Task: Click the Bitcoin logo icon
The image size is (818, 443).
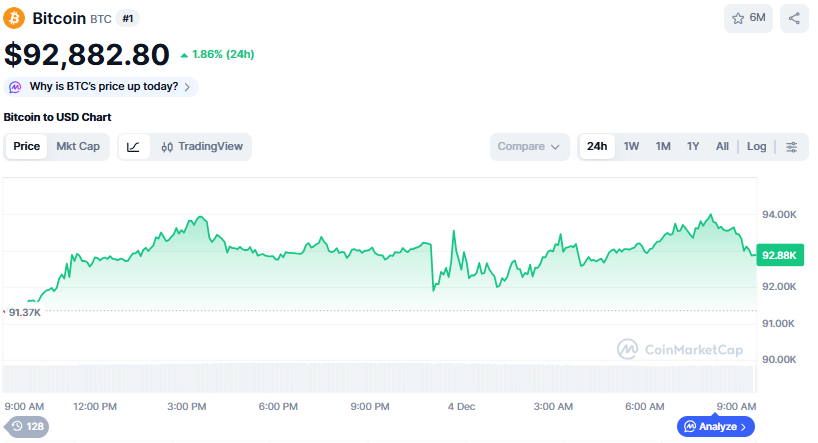Action: pos(15,18)
